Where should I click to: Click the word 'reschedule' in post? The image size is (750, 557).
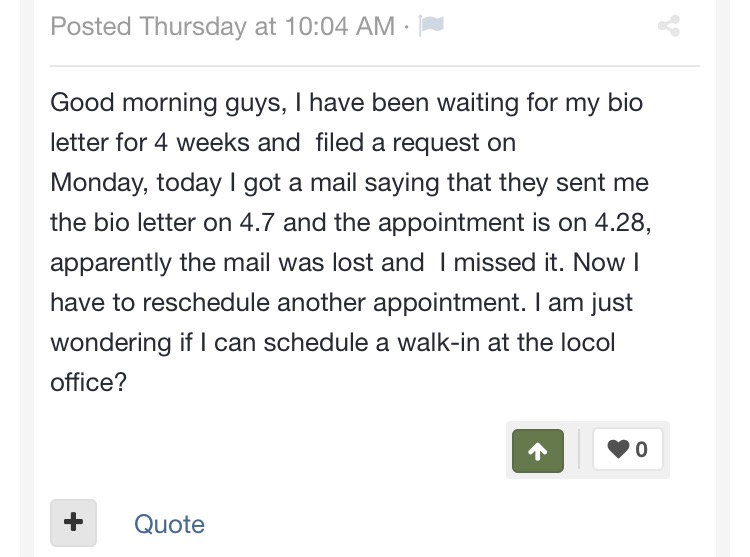[206, 303]
